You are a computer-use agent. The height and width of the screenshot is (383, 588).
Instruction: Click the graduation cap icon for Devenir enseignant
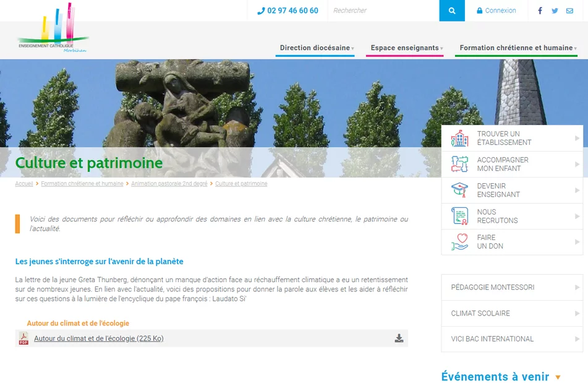click(x=459, y=190)
